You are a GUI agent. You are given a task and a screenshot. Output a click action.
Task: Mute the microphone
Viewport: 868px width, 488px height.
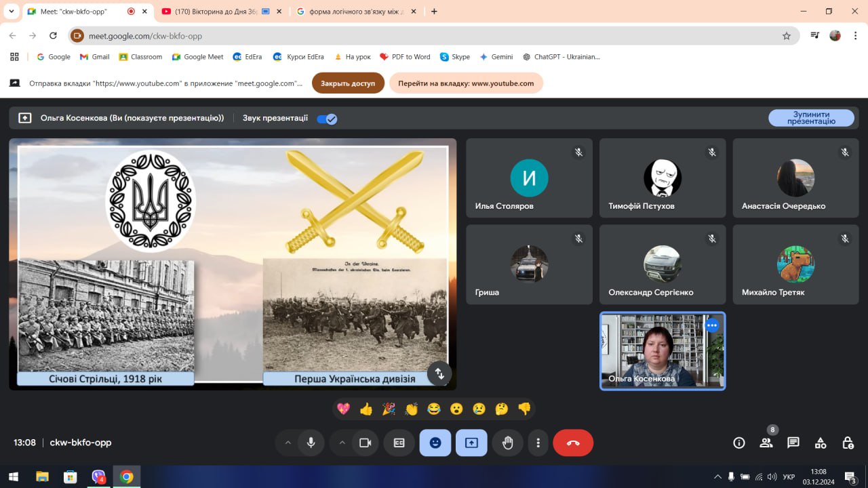[x=311, y=443]
